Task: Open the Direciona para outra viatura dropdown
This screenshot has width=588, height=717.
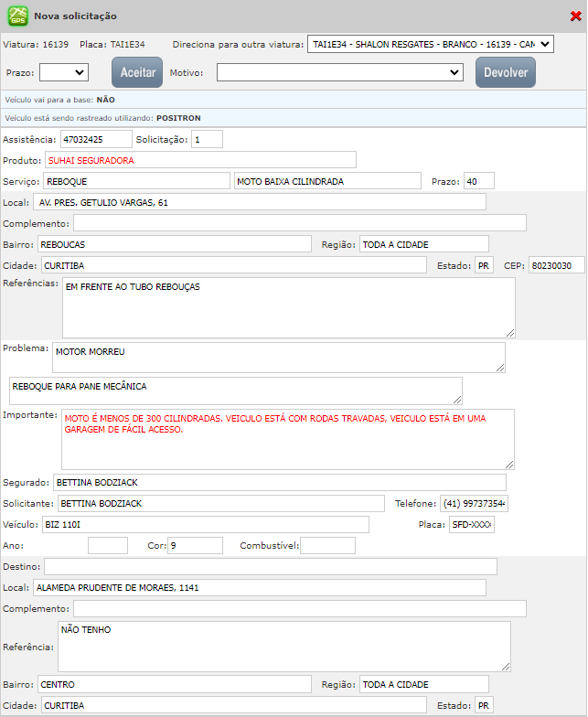Action: click(x=430, y=44)
